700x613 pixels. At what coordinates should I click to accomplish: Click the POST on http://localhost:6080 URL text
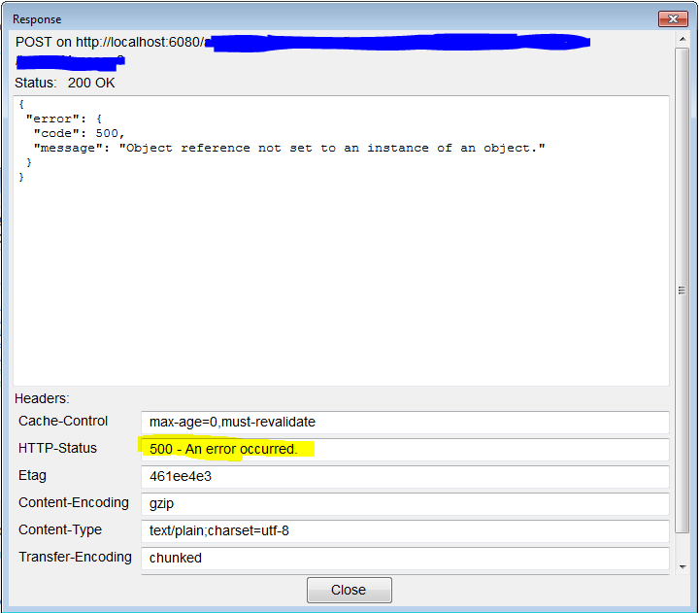110,42
